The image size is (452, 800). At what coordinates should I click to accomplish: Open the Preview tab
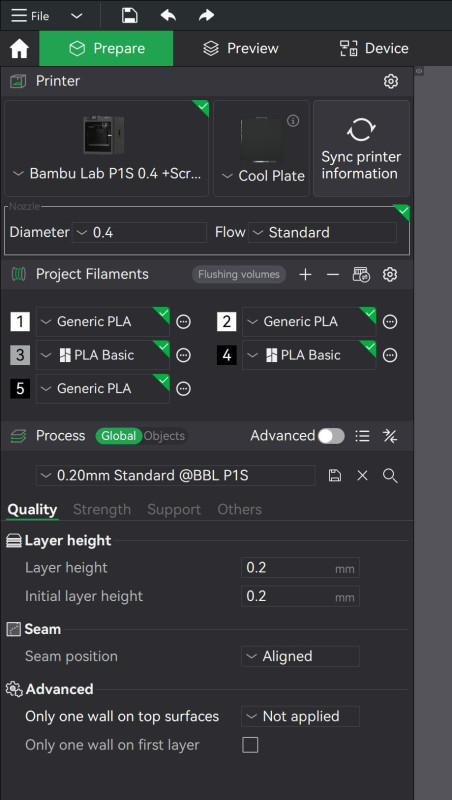coord(241,48)
